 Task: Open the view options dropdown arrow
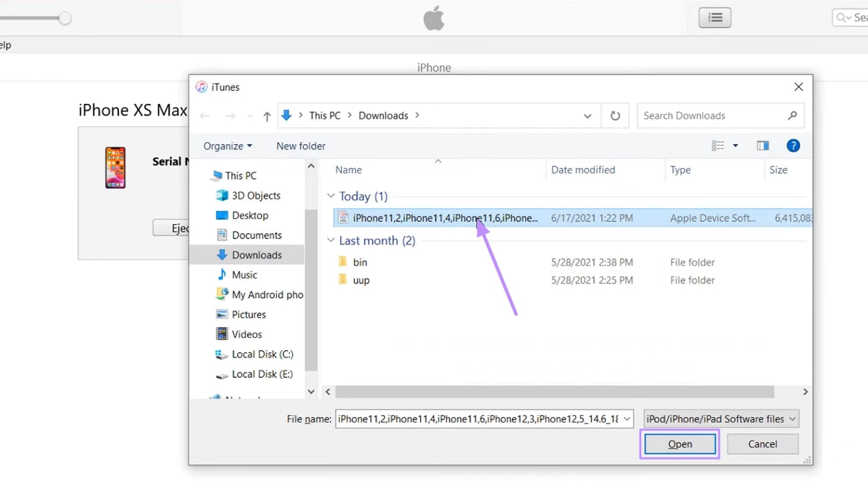point(736,146)
